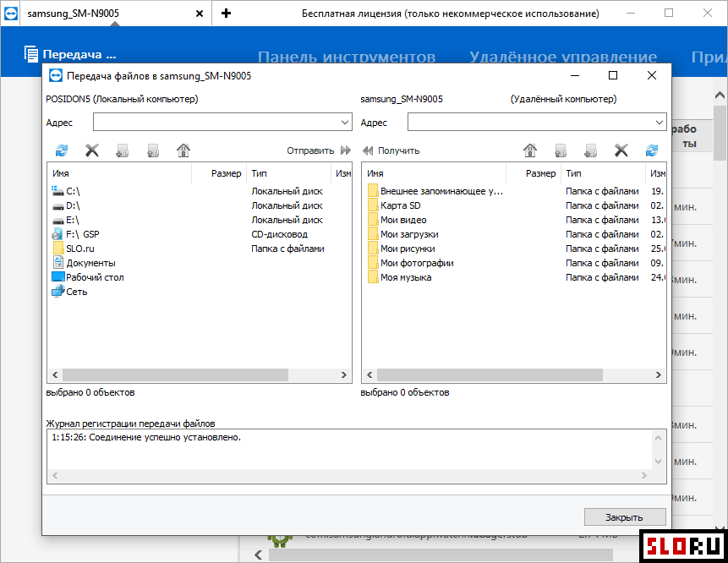Viewport: 728px width, 563px height.
Task: Sort local list by Размер column
Action: click(219, 173)
